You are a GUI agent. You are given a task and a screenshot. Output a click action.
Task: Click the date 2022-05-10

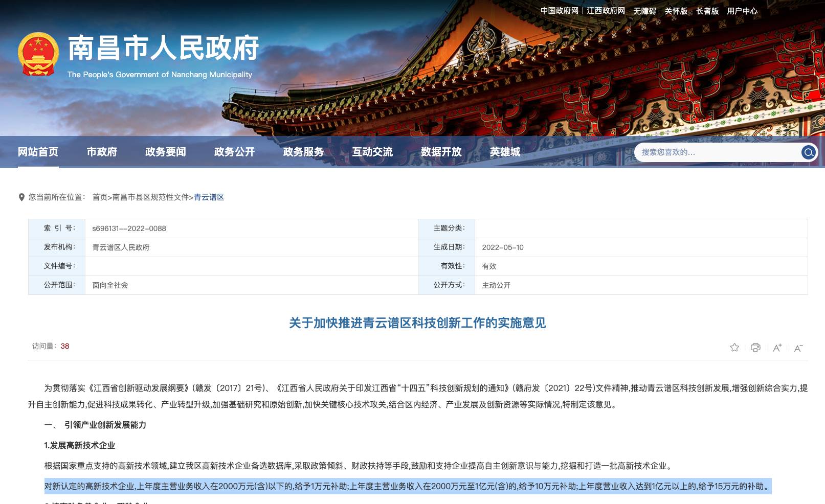(x=503, y=247)
